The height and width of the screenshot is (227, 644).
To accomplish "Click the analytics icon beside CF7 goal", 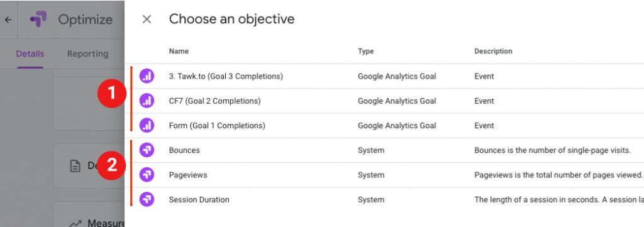I will point(147,101).
